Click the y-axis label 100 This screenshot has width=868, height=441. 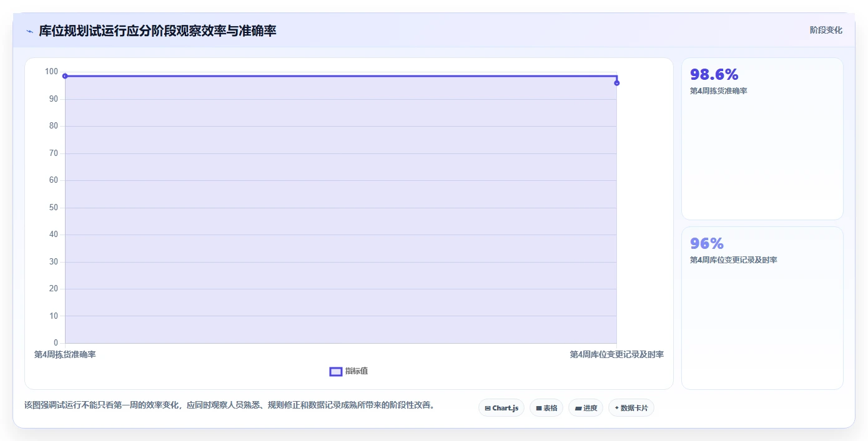tap(51, 72)
